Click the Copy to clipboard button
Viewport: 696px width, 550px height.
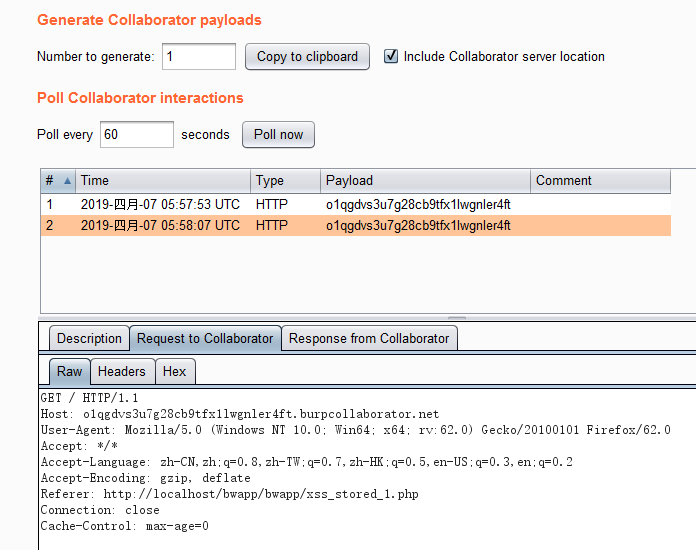click(307, 57)
